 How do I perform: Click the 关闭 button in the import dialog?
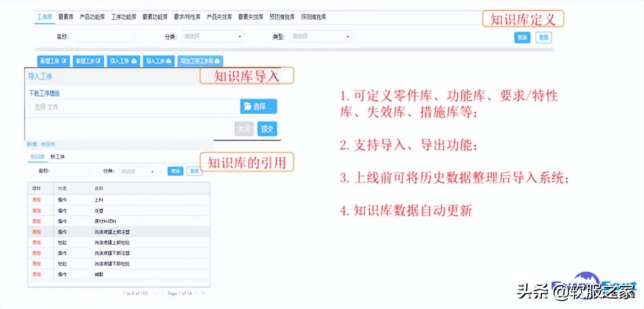pyautogui.click(x=243, y=129)
